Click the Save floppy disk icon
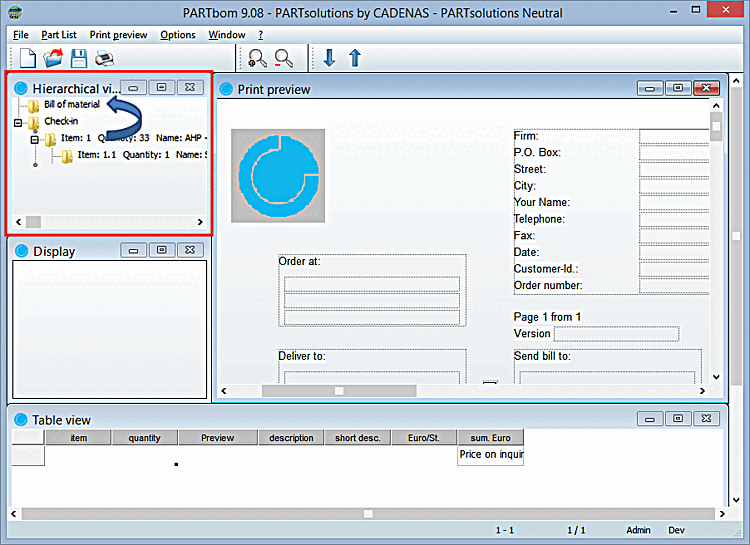The height and width of the screenshot is (545, 750). [x=79, y=58]
